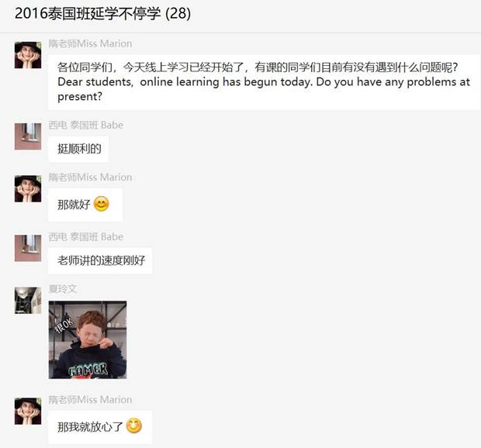
Task: Select the 那就好 message bubble
Action: 85,205
